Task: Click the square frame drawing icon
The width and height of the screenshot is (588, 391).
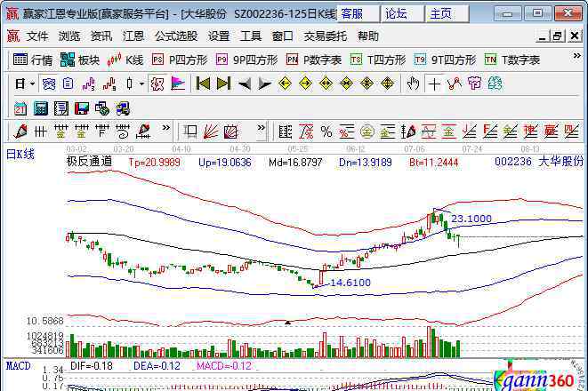Action: 190,132
